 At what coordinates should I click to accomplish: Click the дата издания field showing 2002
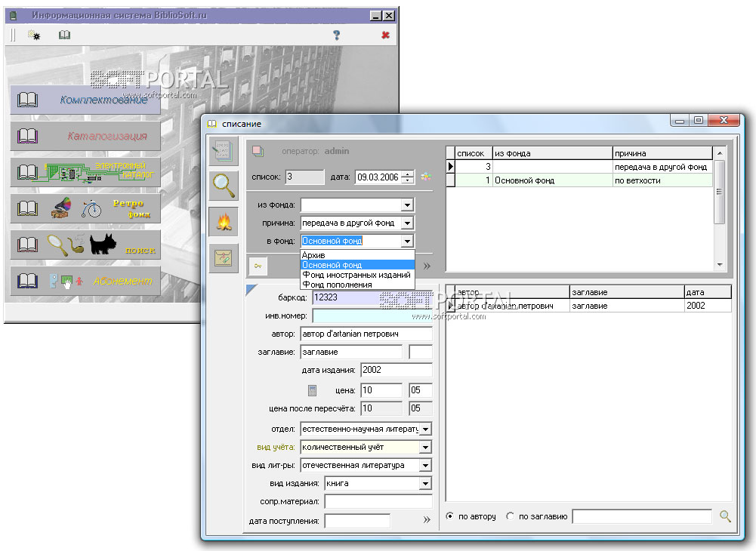397,370
